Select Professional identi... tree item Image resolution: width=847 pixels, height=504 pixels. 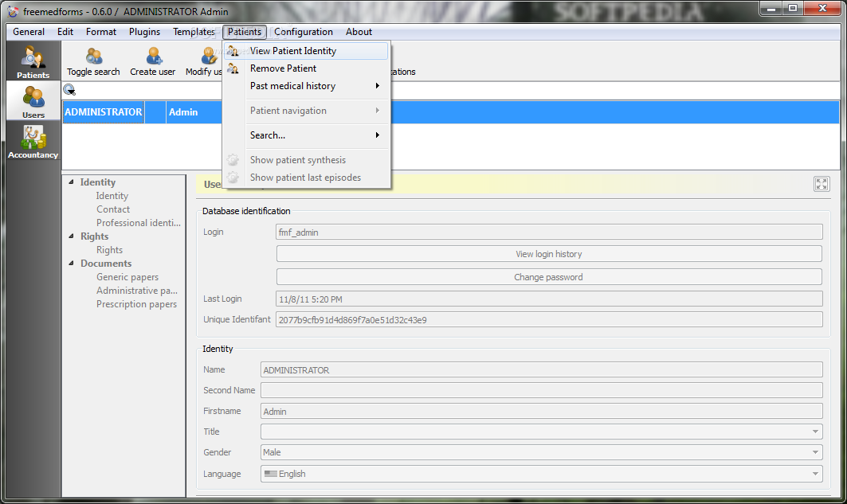point(139,223)
